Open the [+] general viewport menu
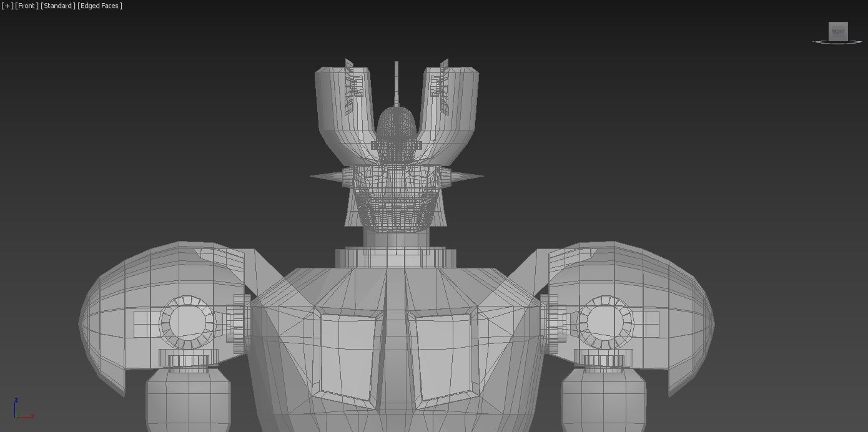 click(7, 6)
